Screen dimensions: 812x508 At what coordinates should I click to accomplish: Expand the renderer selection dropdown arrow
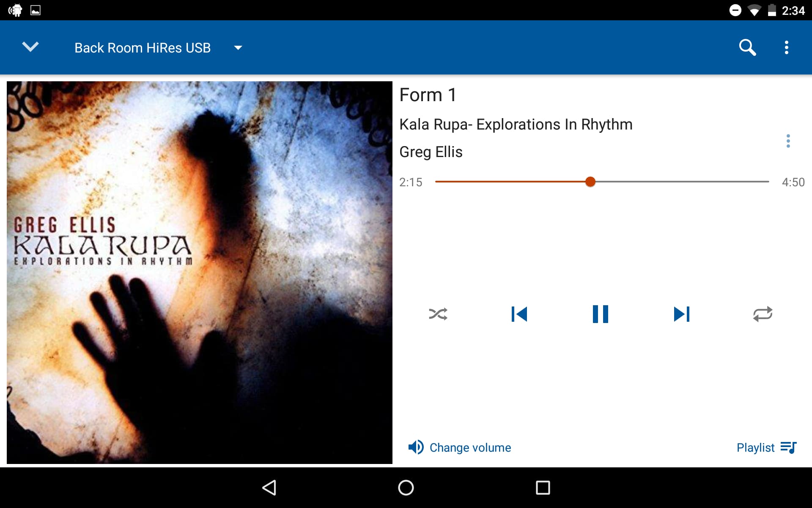click(x=238, y=48)
